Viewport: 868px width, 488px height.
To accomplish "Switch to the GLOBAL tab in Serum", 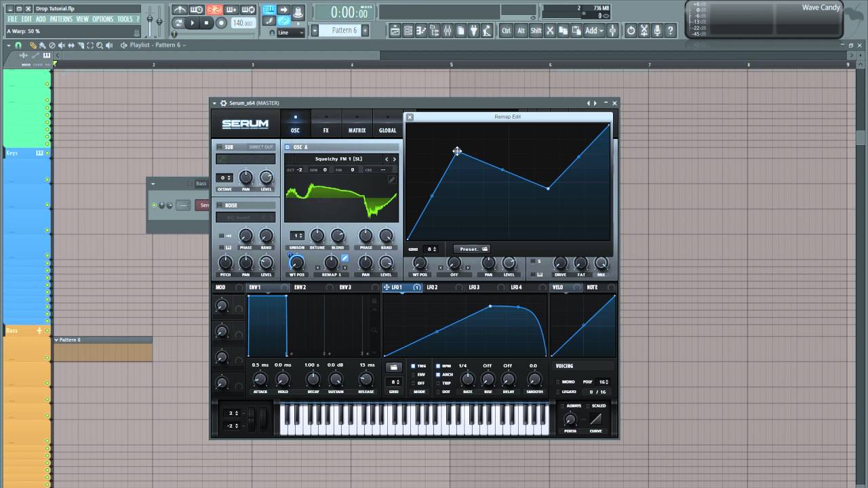I will pyautogui.click(x=387, y=123).
